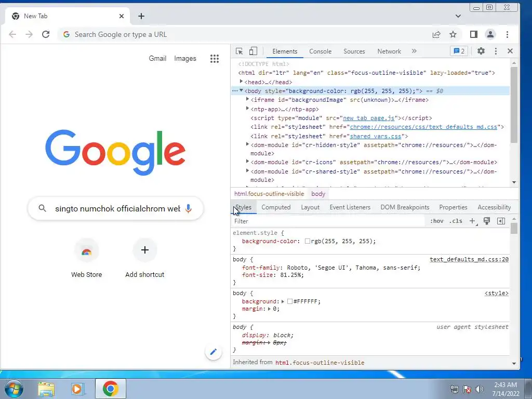Customize this page with the pencil icon
The height and width of the screenshot is (399, 532).
click(214, 352)
